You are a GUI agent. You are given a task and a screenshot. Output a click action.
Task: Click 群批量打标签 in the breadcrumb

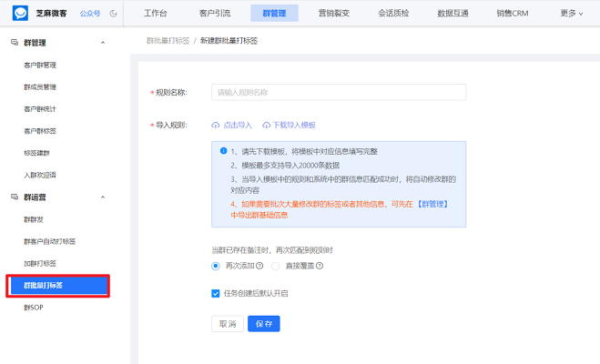click(x=169, y=43)
